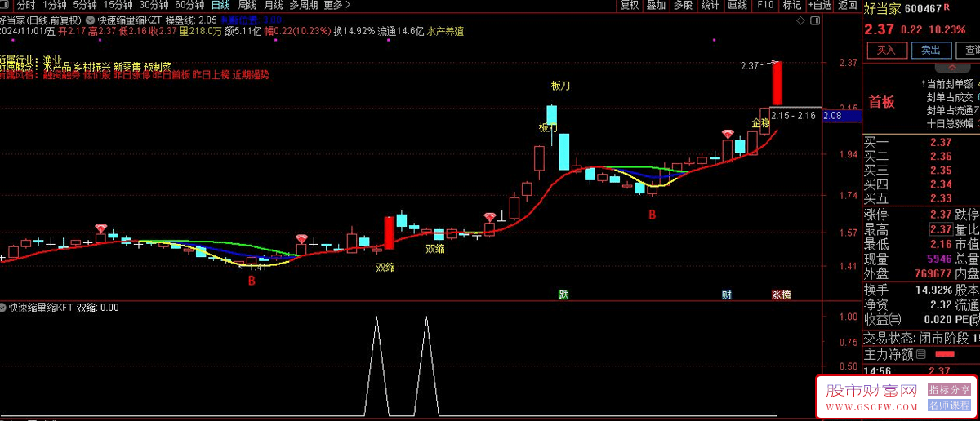Click the 水产养殖 sector link
This screenshot has width=980, height=421.
tap(445, 31)
